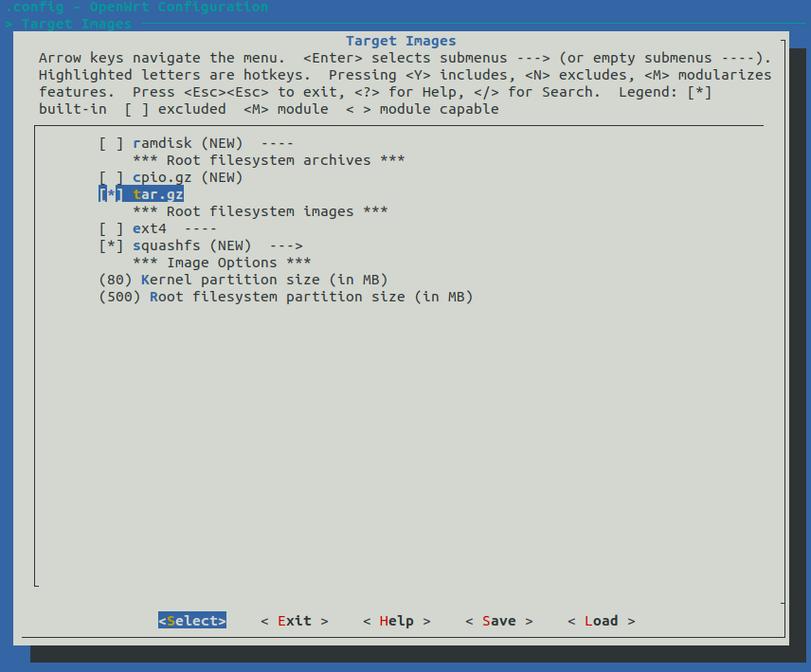
Task: Toggle the ext4 checkbox
Action: (111, 228)
